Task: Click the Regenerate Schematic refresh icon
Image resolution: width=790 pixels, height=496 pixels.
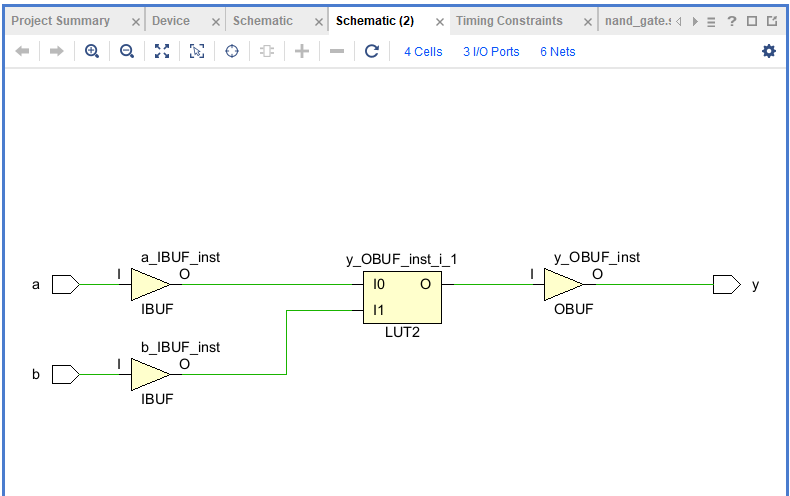Action: tap(372, 51)
